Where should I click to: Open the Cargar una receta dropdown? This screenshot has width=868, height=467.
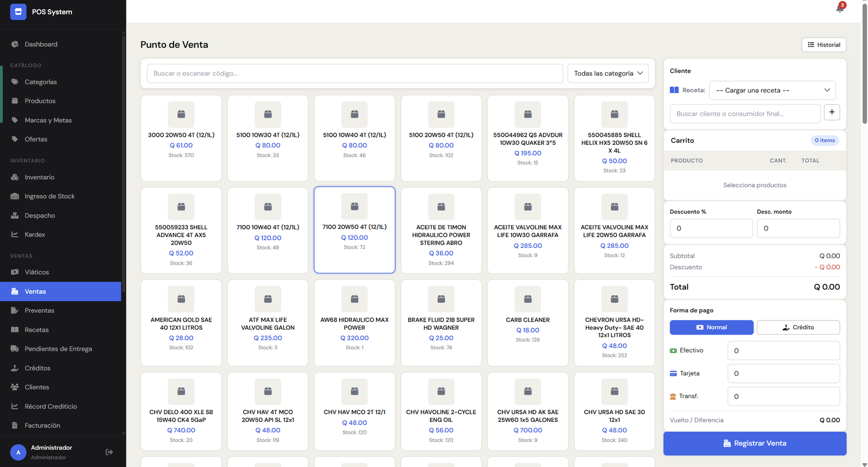pos(773,91)
